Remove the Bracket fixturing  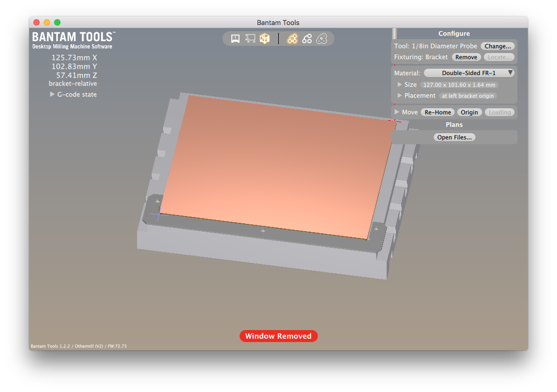(x=466, y=57)
